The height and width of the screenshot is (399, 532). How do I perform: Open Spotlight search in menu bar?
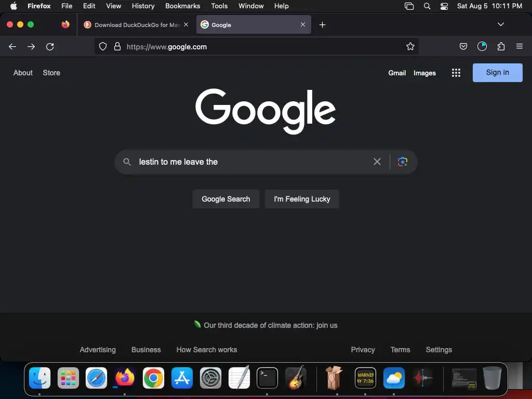tap(427, 6)
